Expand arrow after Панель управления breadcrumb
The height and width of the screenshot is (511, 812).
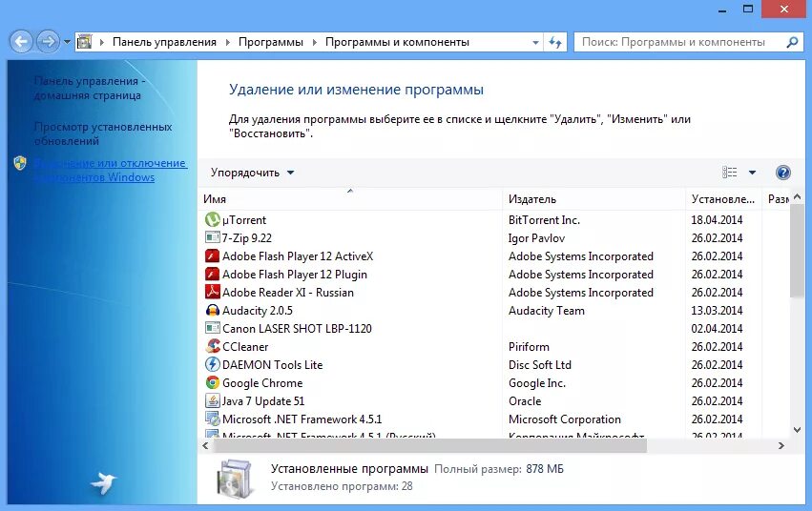[228, 42]
